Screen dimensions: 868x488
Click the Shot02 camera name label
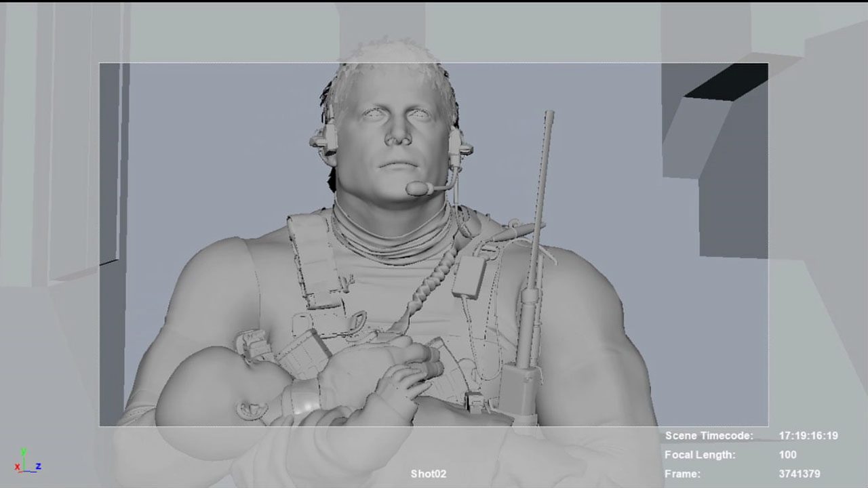coord(429,474)
